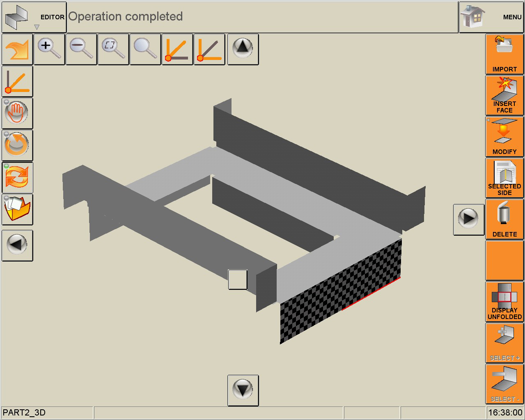
Task: Toggle the single-arrow rotate mode
Action: coord(18,146)
